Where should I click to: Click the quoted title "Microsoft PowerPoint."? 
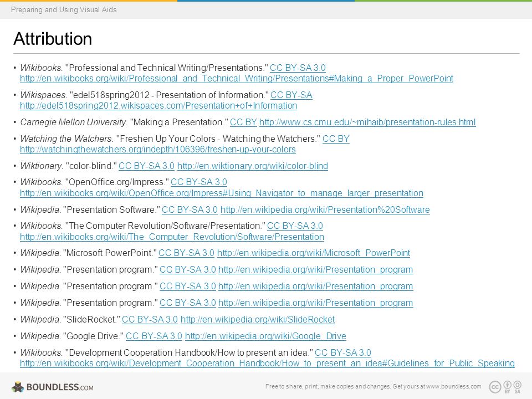point(110,253)
